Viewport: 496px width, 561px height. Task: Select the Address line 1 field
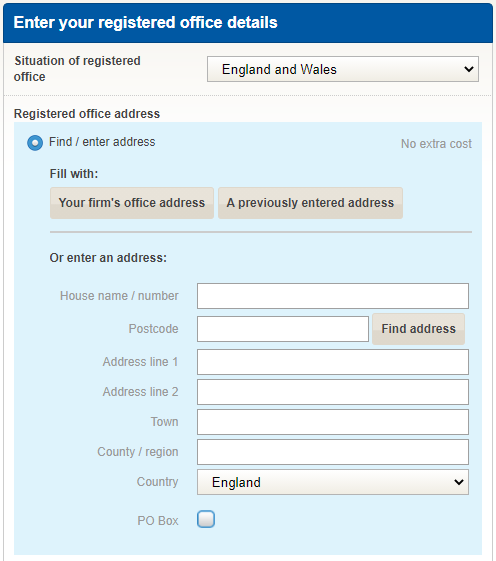pyautogui.click(x=332, y=362)
